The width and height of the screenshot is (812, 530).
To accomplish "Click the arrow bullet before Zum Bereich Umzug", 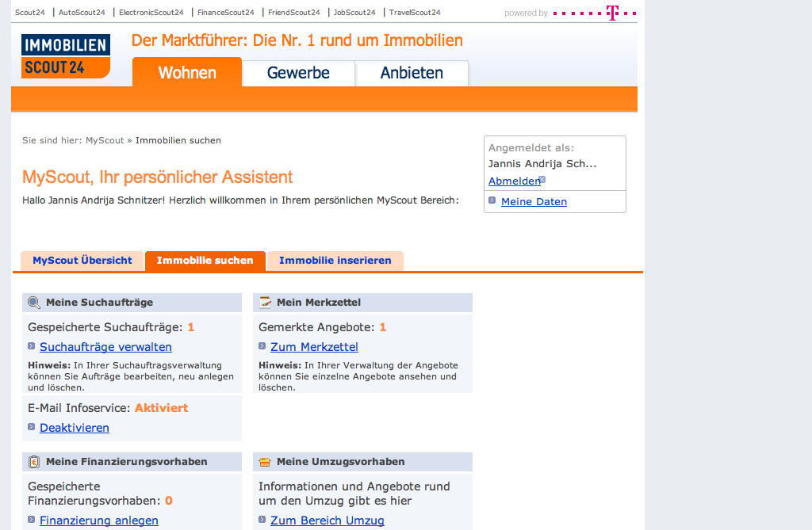I will [262, 520].
